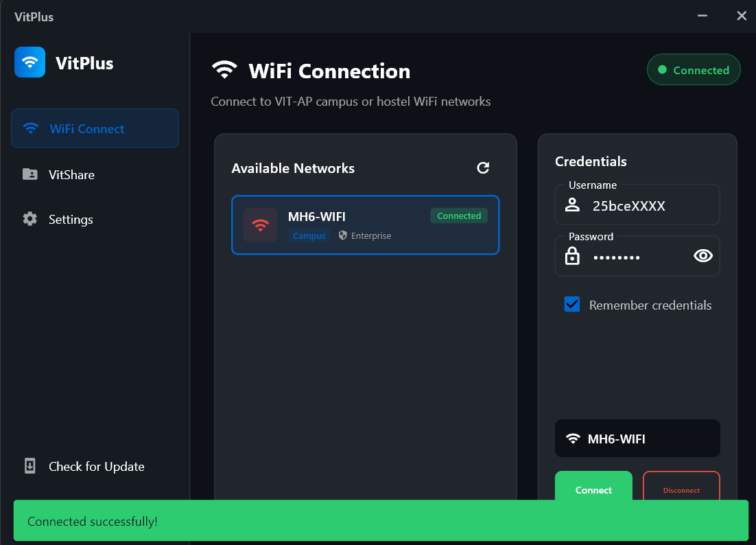Click the WiFi icon beside WiFi Connection heading
This screenshot has width=756, height=545.
(x=224, y=70)
